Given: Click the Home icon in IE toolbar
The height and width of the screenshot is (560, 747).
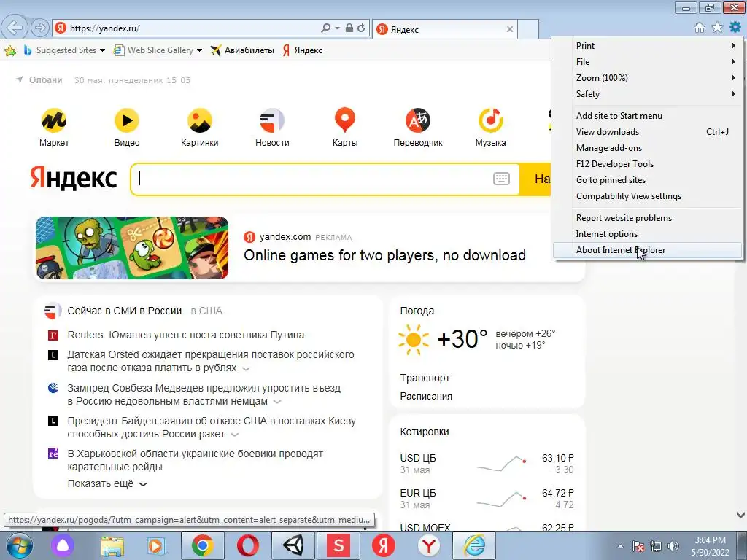Looking at the screenshot, I should click(700, 28).
